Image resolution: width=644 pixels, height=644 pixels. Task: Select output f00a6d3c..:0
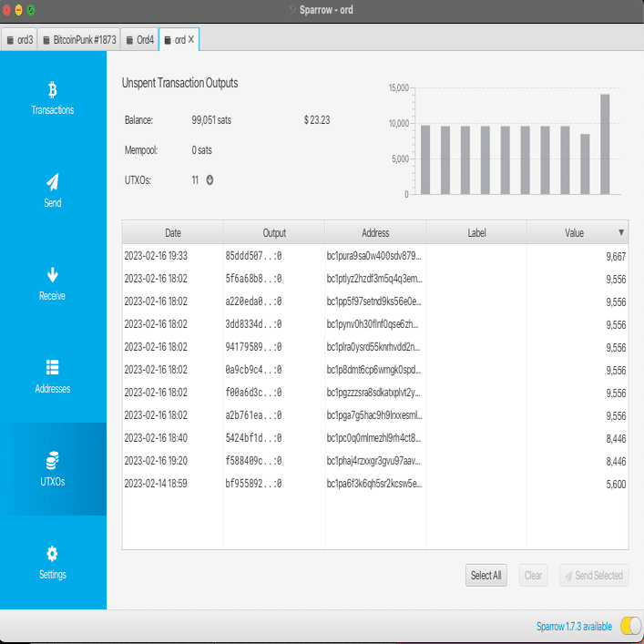point(253,393)
